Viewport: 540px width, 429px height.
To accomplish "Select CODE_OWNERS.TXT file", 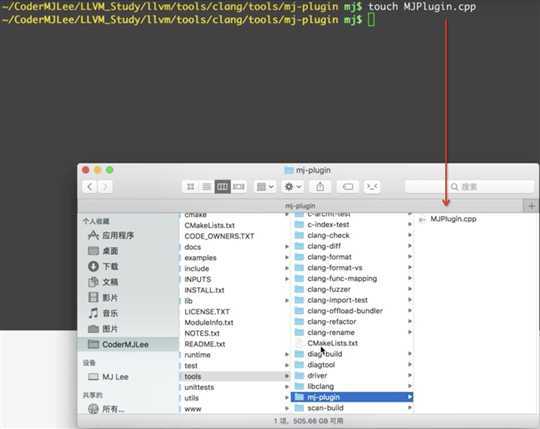I will click(x=219, y=236).
